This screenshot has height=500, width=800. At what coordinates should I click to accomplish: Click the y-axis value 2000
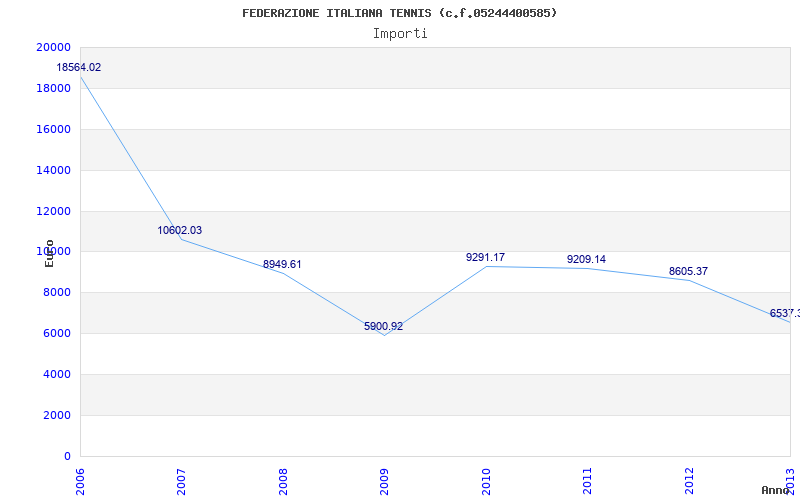[x=57, y=415]
